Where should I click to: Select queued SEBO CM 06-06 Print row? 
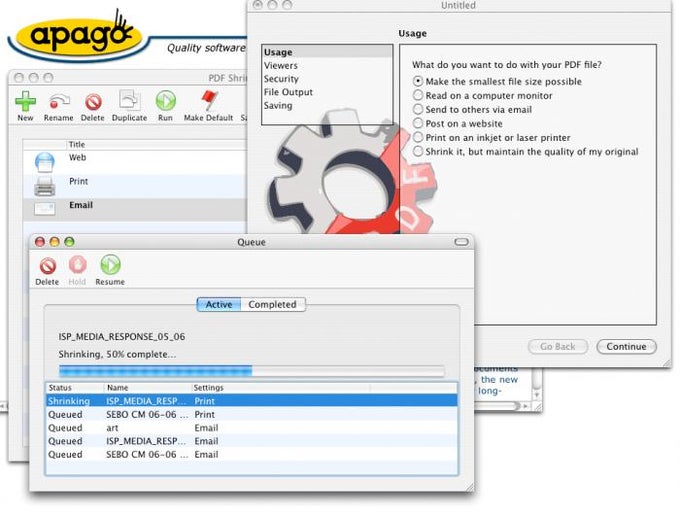pyautogui.click(x=252, y=415)
